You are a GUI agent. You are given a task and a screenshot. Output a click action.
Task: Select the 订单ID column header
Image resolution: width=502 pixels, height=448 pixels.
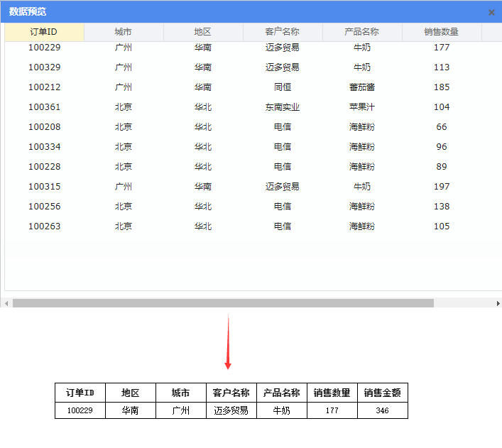click(x=44, y=32)
